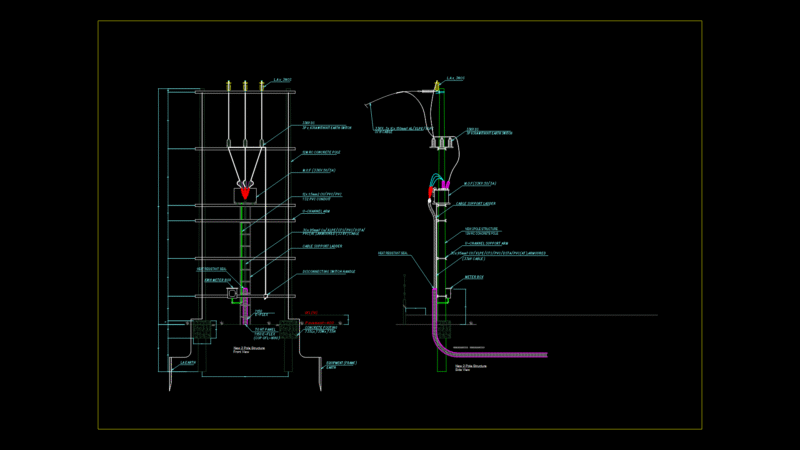Click the "U-CHANNEL SUPPORT ARM" label on side view
This screenshot has height=450, width=800.
pos(486,243)
